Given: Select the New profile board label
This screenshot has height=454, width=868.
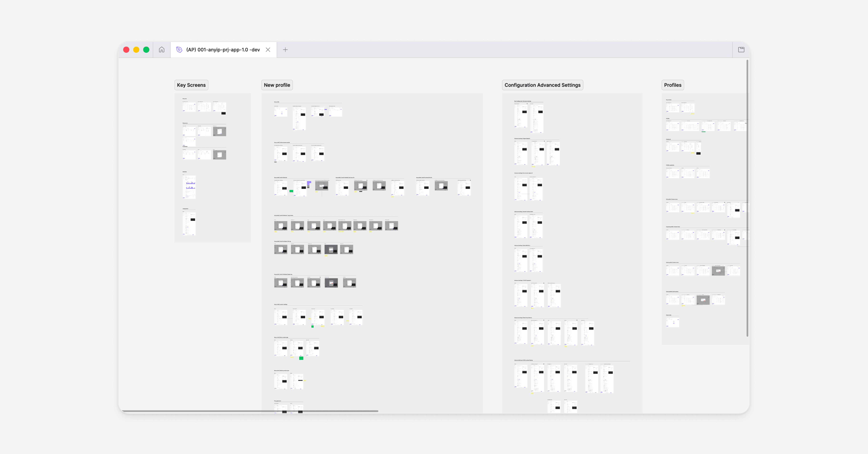Looking at the screenshot, I should (277, 85).
